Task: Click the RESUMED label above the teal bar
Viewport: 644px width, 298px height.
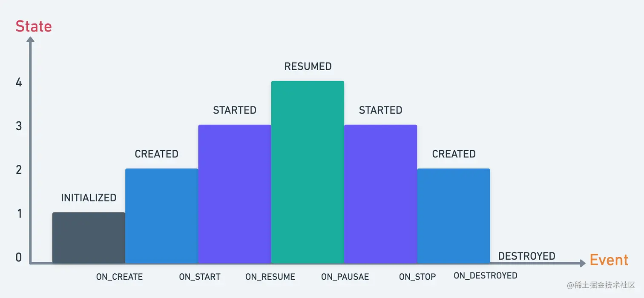Action: click(308, 66)
